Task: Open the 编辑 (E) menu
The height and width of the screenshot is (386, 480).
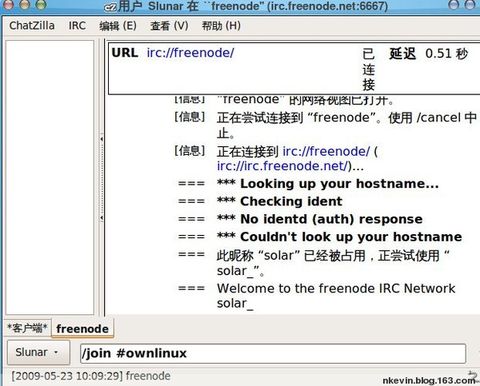Action: point(118,26)
